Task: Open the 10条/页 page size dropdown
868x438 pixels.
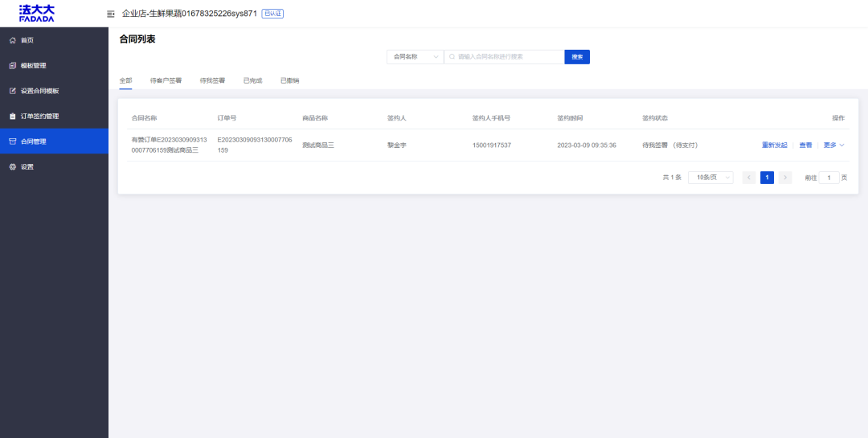Action: pyautogui.click(x=710, y=178)
